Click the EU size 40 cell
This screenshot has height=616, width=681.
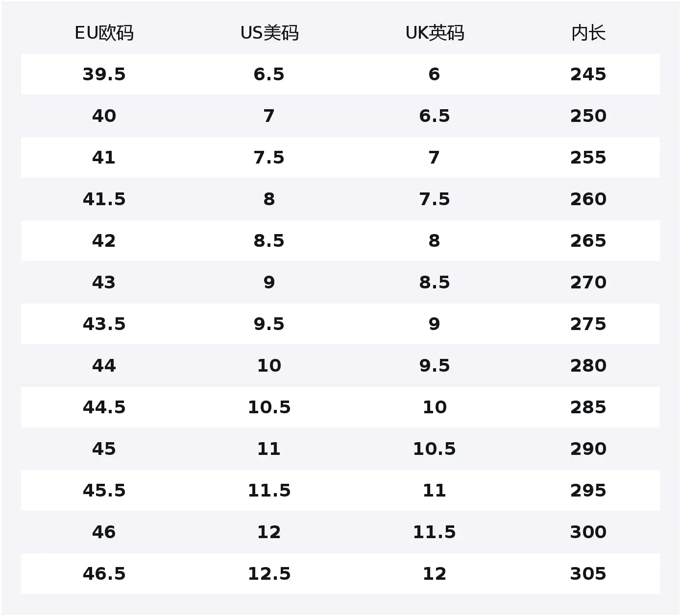point(104,116)
